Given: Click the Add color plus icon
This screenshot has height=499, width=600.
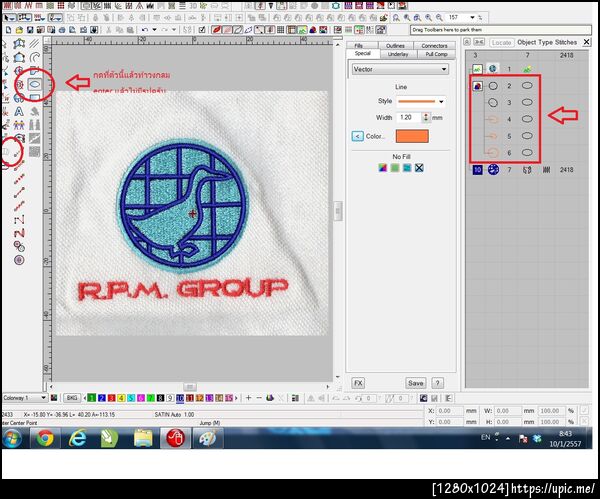Looking at the screenshot, I should tap(248, 398).
